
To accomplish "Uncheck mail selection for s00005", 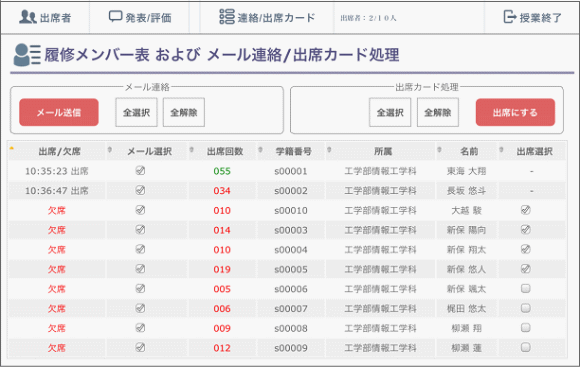I will click(140, 269).
